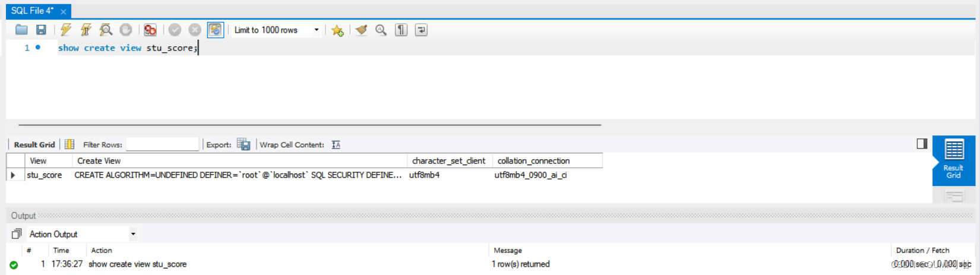Image resolution: width=980 pixels, height=275 pixels.
Task: Execute statement under cursor lightning icon
Action: coord(86,30)
